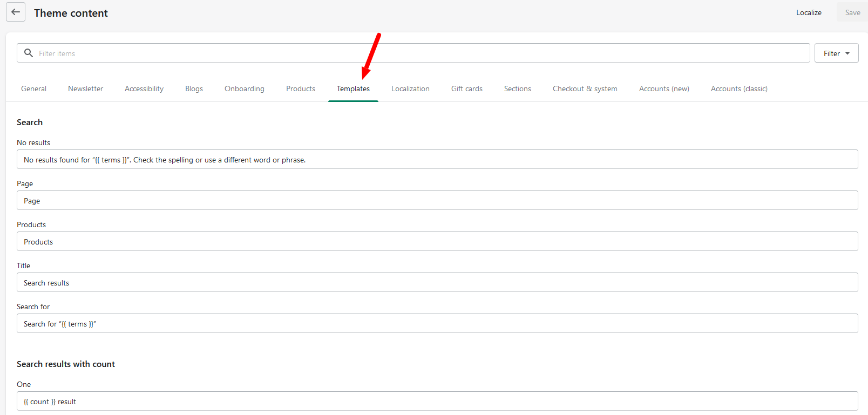Open the Filter dropdown
868x415 pixels.
pyautogui.click(x=836, y=53)
